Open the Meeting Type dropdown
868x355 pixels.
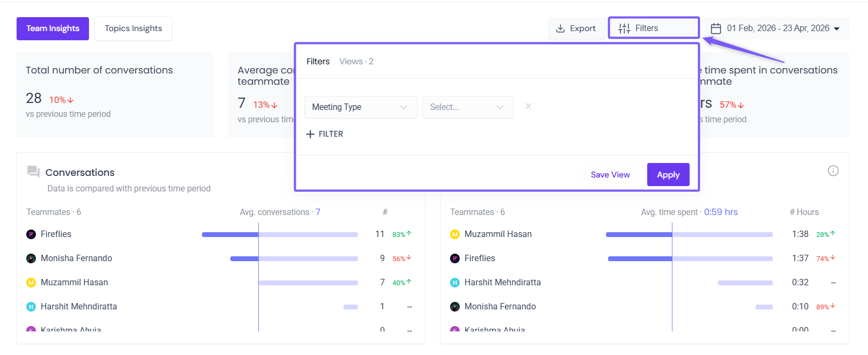pyautogui.click(x=361, y=107)
